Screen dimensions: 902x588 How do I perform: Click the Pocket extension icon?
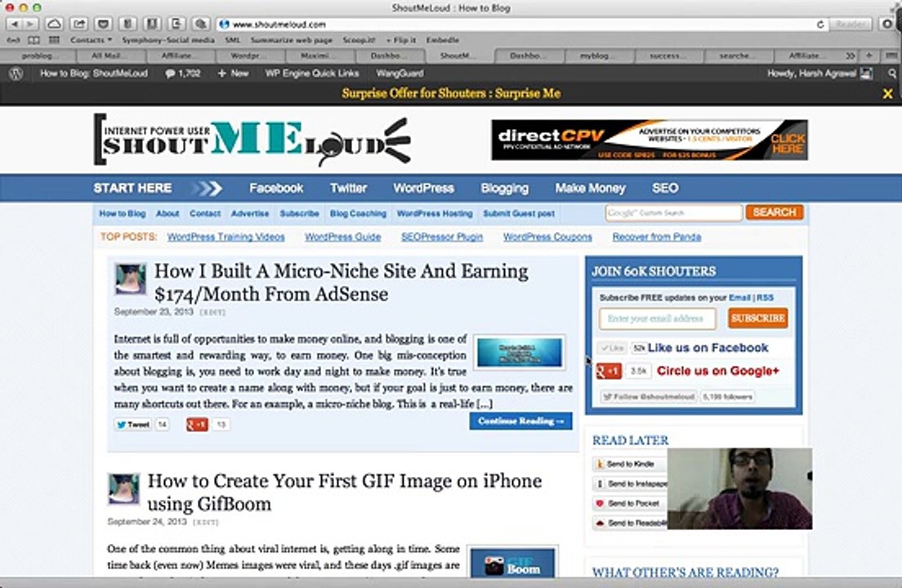click(x=103, y=24)
